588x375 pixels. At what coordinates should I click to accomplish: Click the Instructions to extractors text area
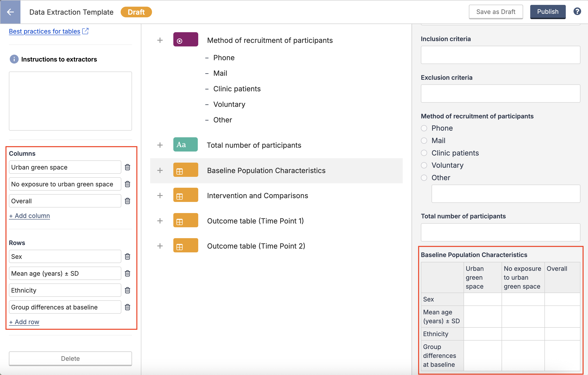tap(70, 101)
